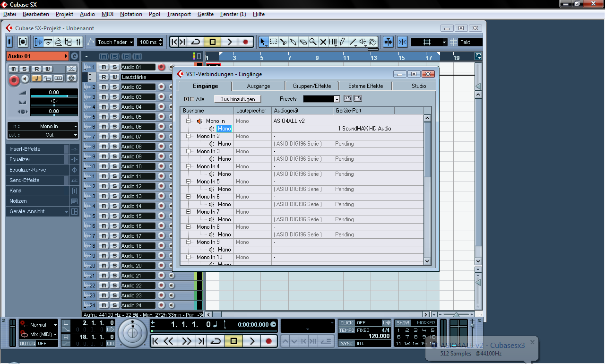
Task: Collapse the Mono In bus tree node
Action: coord(188,121)
